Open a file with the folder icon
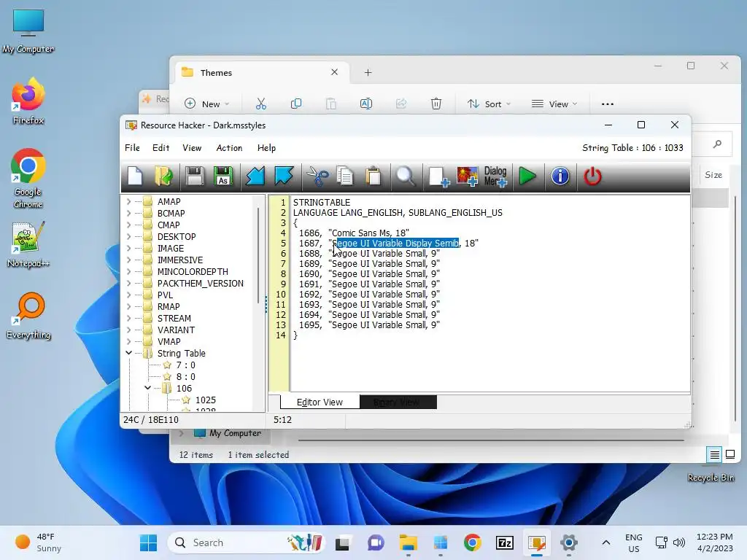The height and width of the screenshot is (560, 747). click(x=164, y=176)
